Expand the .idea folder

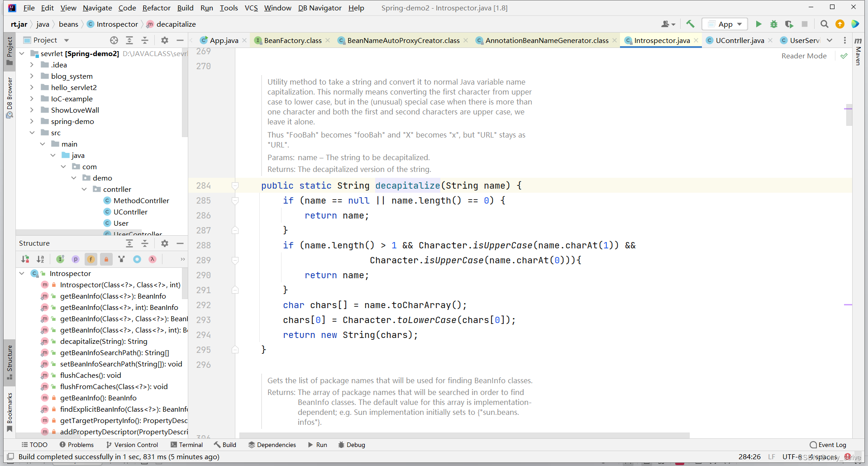coord(32,65)
